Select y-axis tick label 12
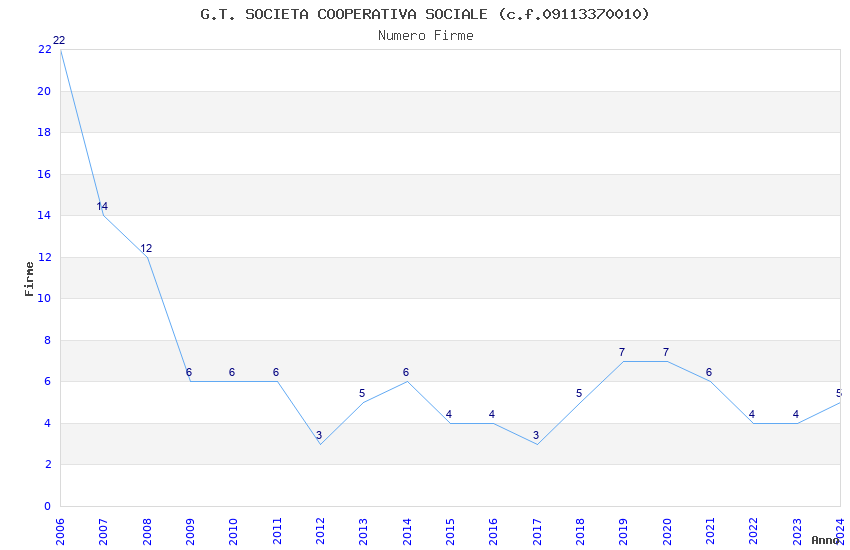Viewport: 850px width, 550px height. tap(44, 257)
